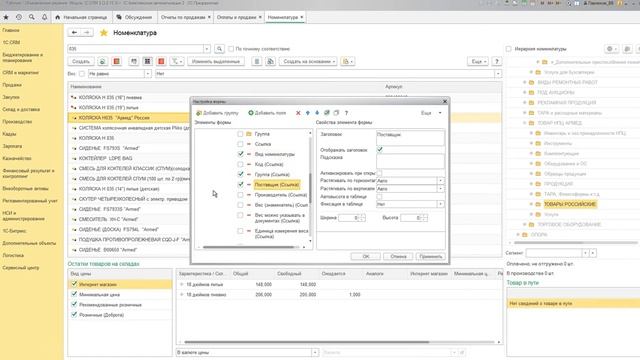Expand ТОРГОВОЕ ОБОРУДОВАНИЕ tree folder
Viewport: 640px width, 360px height.
click(524, 225)
